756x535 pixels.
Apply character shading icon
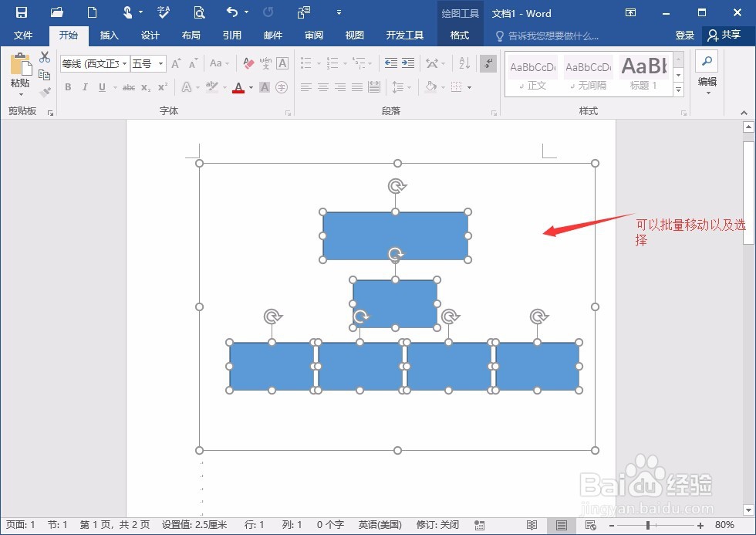(265, 87)
